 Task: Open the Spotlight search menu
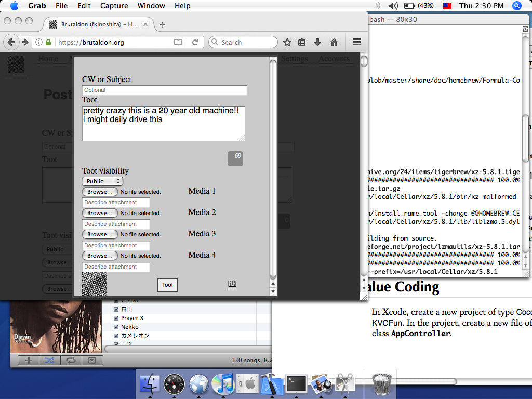[x=517, y=6]
